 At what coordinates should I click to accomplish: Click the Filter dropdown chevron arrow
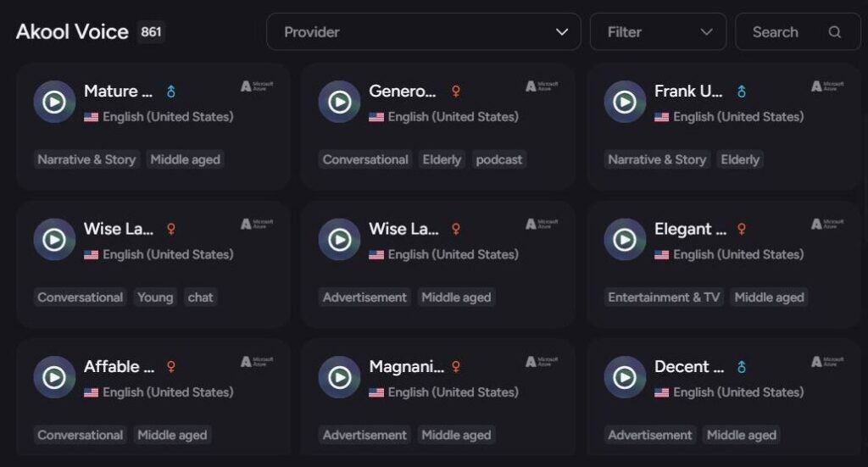tap(706, 32)
